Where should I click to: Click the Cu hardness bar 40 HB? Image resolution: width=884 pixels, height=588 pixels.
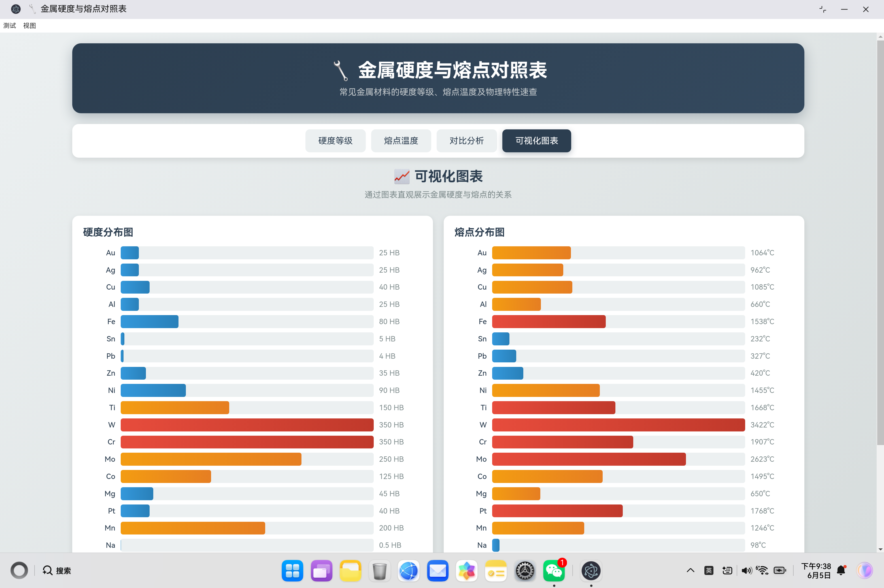[x=135, y=287]
